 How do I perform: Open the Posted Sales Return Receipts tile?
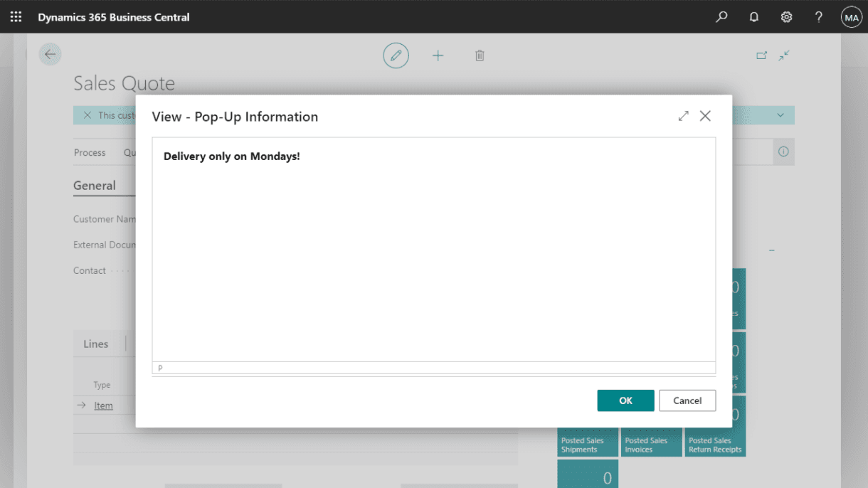[x=715, y=426]
